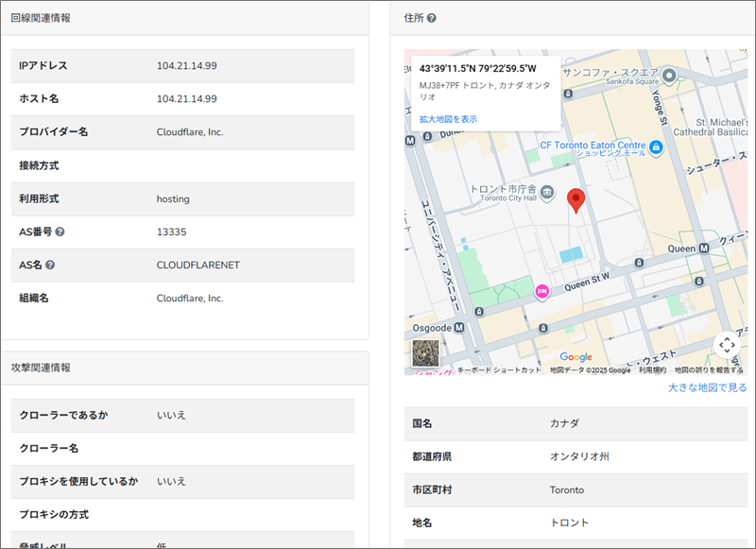
Task: Click the help icon beside AS名
Action: click(x=50, y=265)
